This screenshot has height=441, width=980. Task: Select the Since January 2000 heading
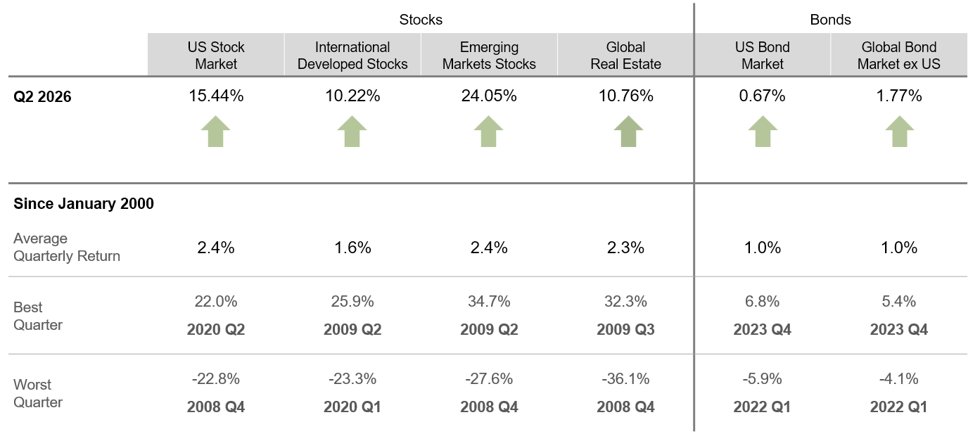(x=84, y=204)
